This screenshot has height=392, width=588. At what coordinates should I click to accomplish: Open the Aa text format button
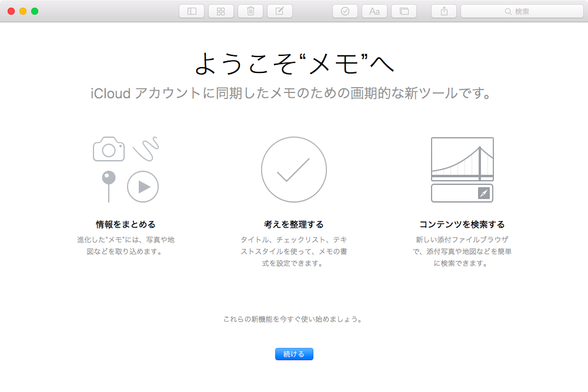click(x=374, y=11)
